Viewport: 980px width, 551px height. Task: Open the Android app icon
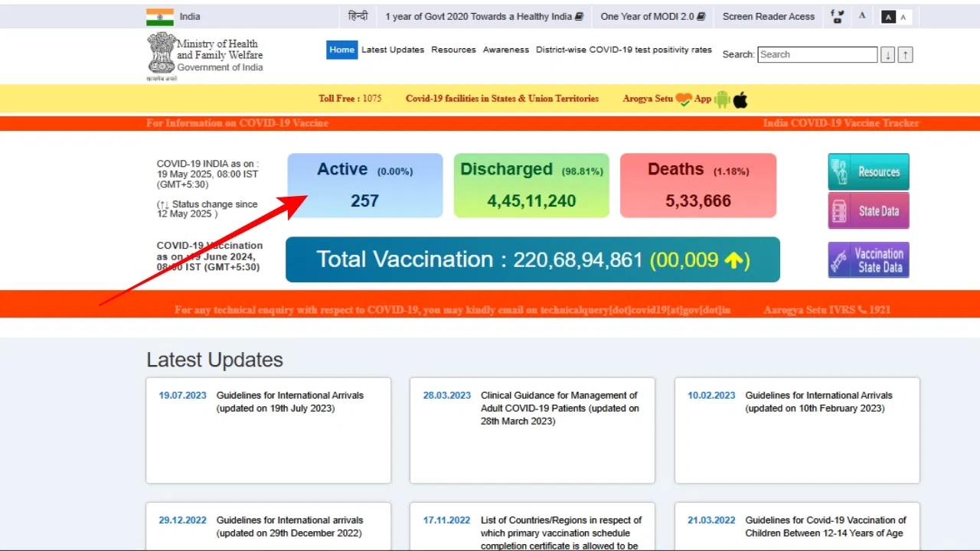click(x=722, y=99)
